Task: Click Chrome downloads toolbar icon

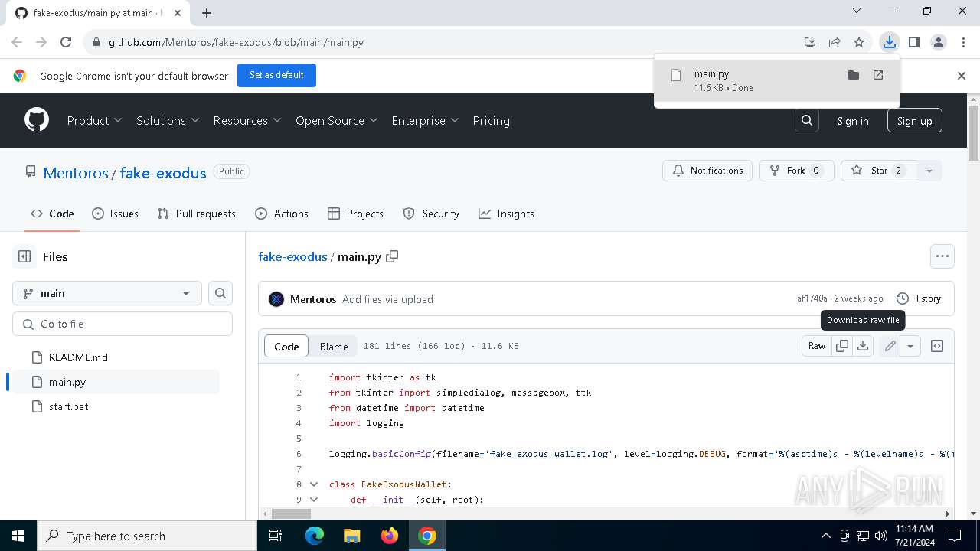Action: [889, 42]
